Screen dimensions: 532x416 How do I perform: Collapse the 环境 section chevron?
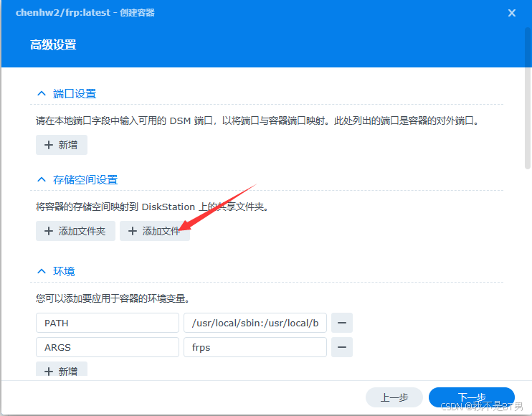pos(42,271)
